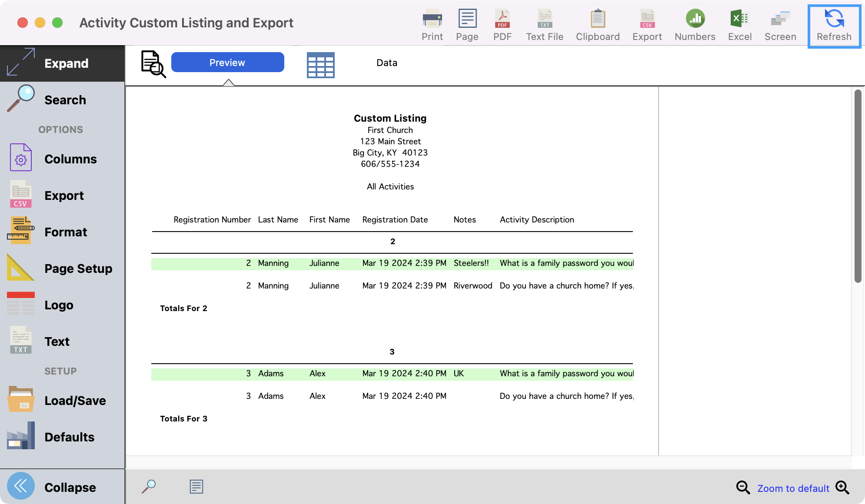This screenshot has height=504, width=865.
Task: Save listing to Text File
Action: tap(544, 25)
